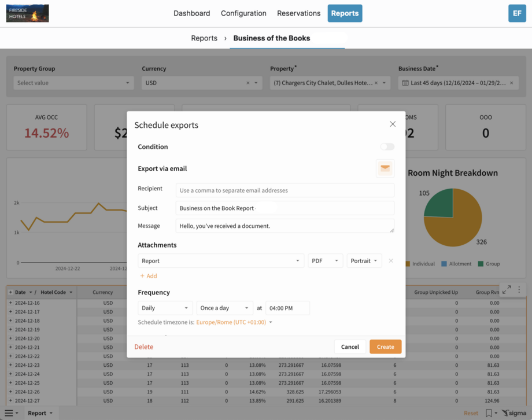Viewport: 532px width, 420px height.
Task: Clear the USD currency selection
Action: 247,83
